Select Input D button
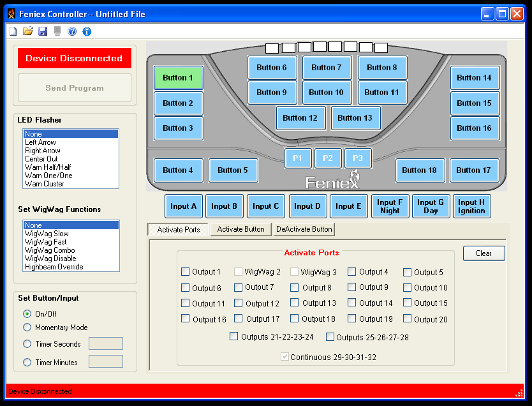Viewport: 532px width, 406px height. pyautogui.click(x=307, y=206)
